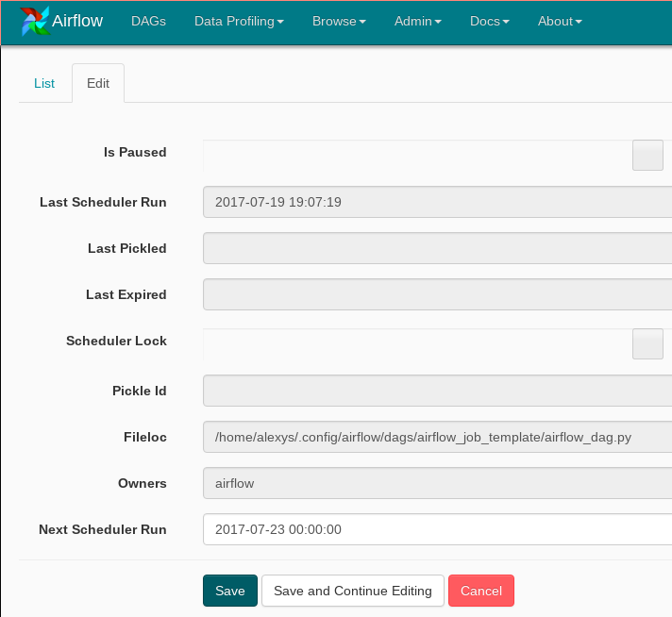Click the Last Pickled label
Image resolution: width=672 pixels, height=617 pixels.
click(x=127, y=248)
